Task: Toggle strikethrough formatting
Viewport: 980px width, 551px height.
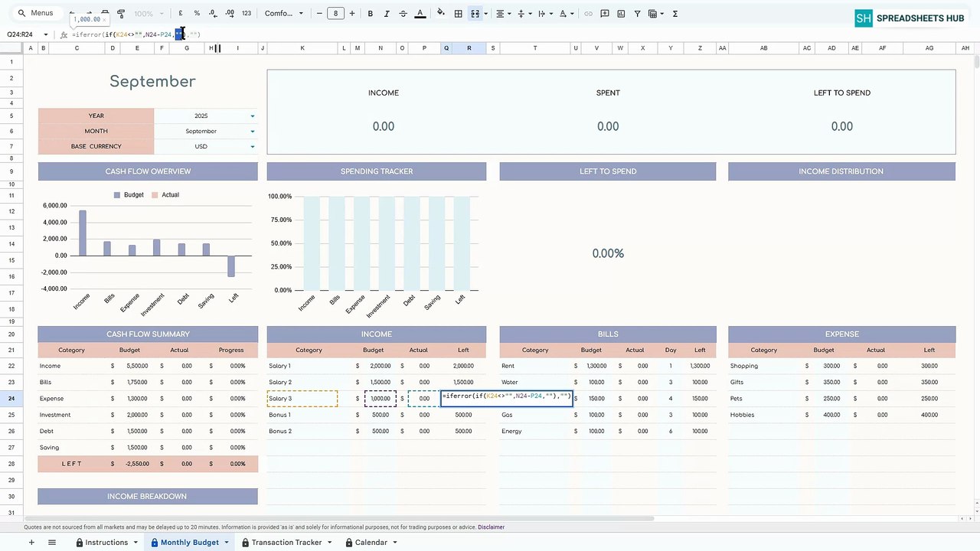Action: [403, 14]
